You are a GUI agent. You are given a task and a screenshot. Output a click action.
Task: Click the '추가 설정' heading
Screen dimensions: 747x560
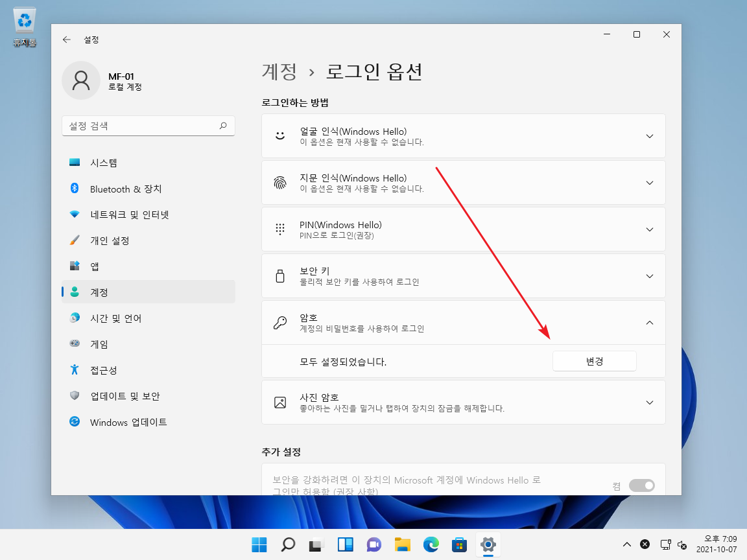(x=281, y=452)
